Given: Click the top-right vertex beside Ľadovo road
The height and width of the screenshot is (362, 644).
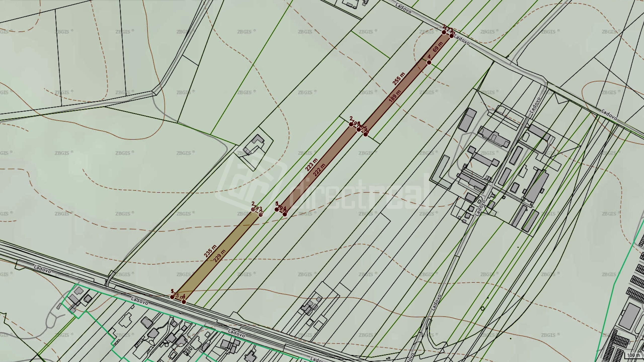Looking at the screenshot, I should point(451,36).
